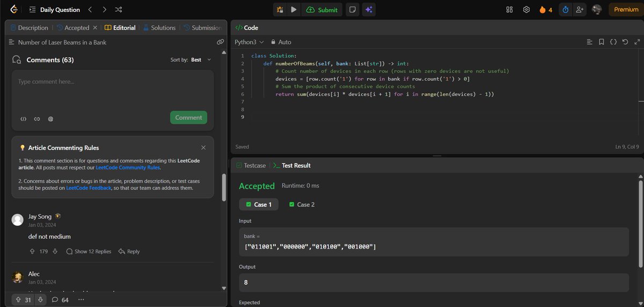Image resolution: width=644 pixels, height=307 pixels.
Task: Click the AI sparkle assistant icon
Action: [368, 10]
